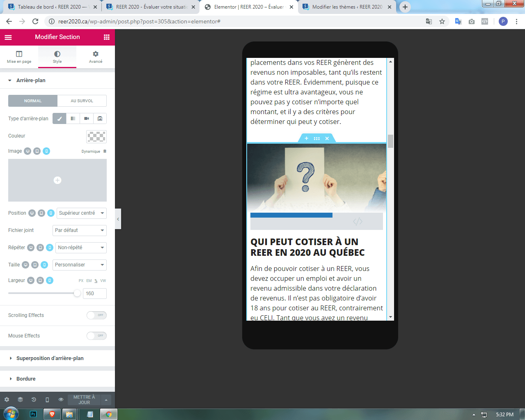The width and height of the screenshot is (525, 420).
Task: Delete section using the X handle
Action: coord(327,138)
